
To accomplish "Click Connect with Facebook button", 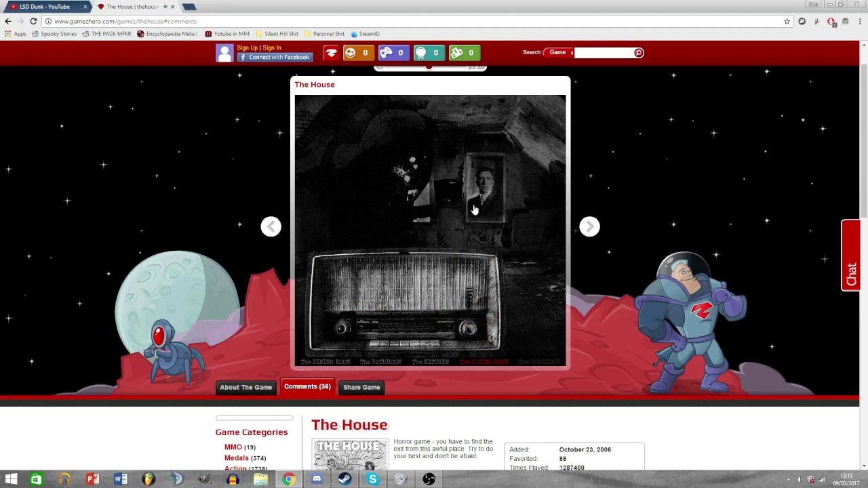I will tap(275, 58).
